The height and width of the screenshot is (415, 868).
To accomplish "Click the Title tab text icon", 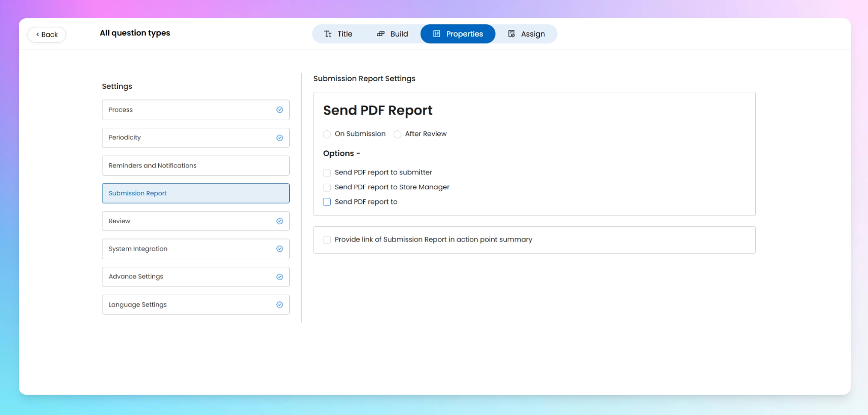I will pyautogui.click(x=328, y=34).
